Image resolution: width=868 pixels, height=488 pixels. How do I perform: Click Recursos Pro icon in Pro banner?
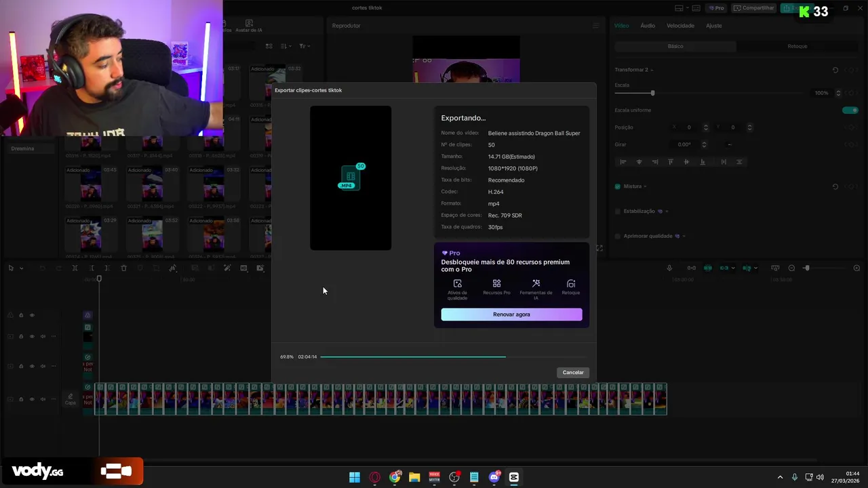[x=497, y=283]
